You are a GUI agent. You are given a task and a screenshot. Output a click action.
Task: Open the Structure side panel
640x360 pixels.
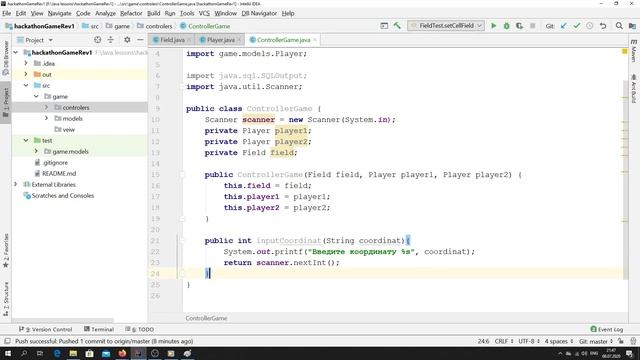pos(6,299)
